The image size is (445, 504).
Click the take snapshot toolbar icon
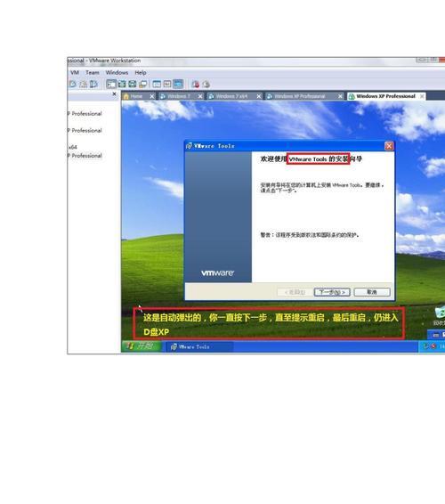pyautogui.click(x=73, y=85)
